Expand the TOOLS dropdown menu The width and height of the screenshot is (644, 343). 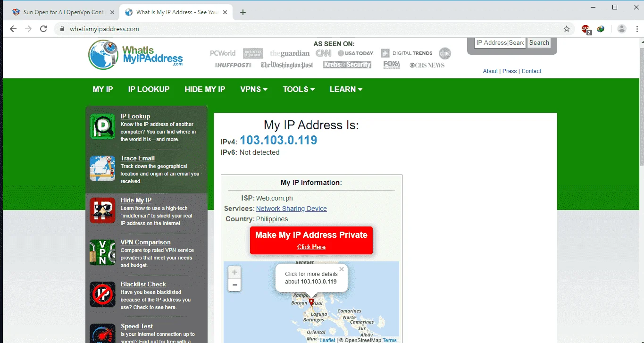(x=299, y=89)
